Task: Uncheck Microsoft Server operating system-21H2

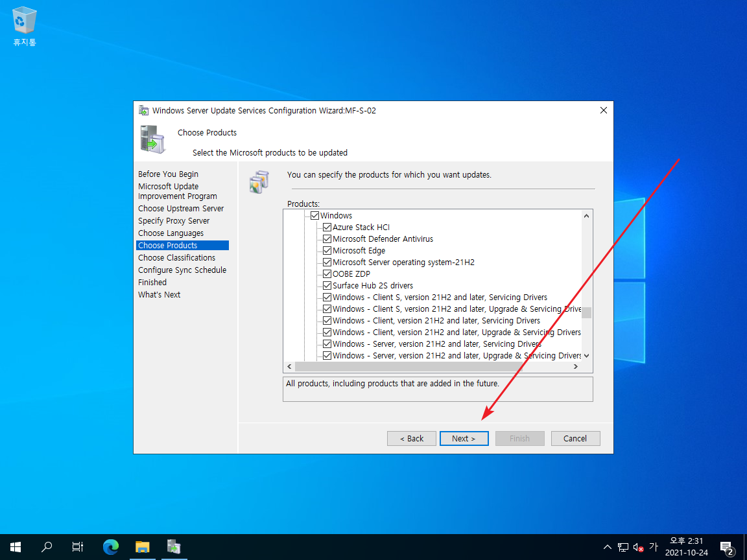Action: click(327, 262)
